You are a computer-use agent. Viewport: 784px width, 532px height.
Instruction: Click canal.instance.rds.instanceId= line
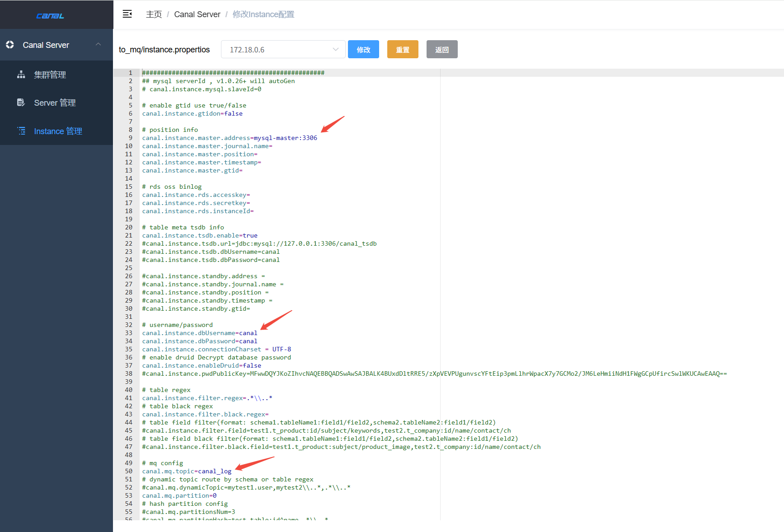click(x=198, y=211)
